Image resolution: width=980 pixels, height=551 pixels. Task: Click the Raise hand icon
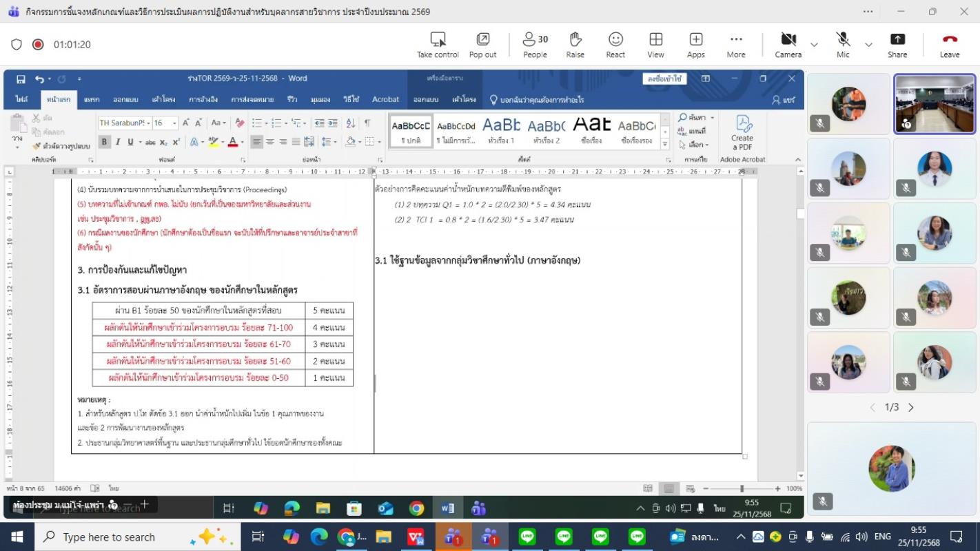click(575, 44)
